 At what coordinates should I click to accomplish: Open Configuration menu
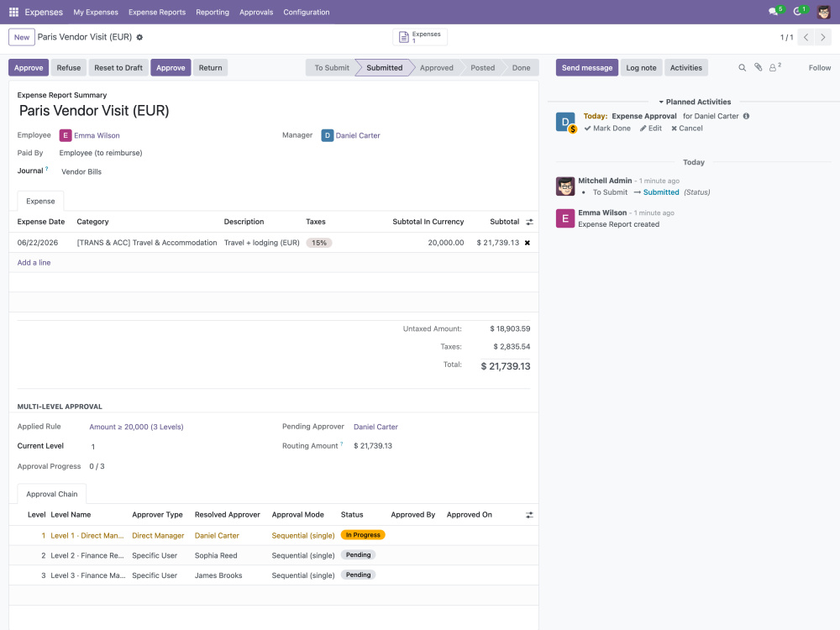click(x=307, y=13)
